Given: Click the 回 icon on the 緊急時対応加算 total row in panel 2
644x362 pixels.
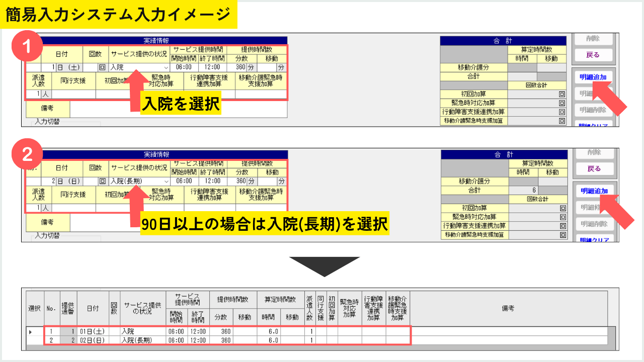Looking at the screenshot, I should pyautogui.click(x=562, y=217).
